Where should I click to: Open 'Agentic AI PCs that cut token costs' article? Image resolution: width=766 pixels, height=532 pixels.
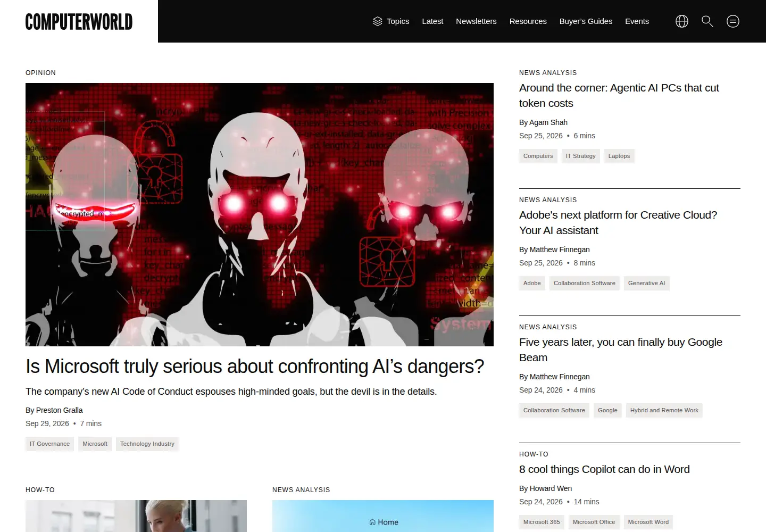619,96
